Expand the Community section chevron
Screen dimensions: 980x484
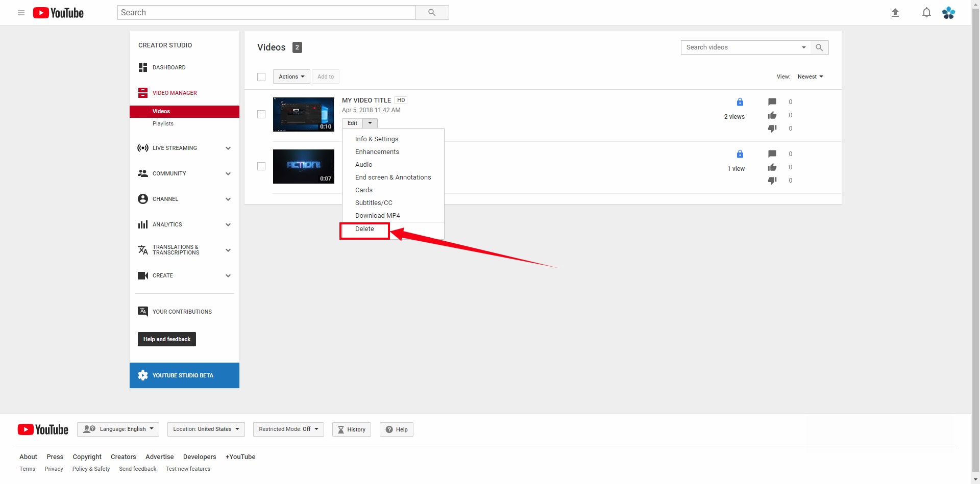click(x=228, y=174)
